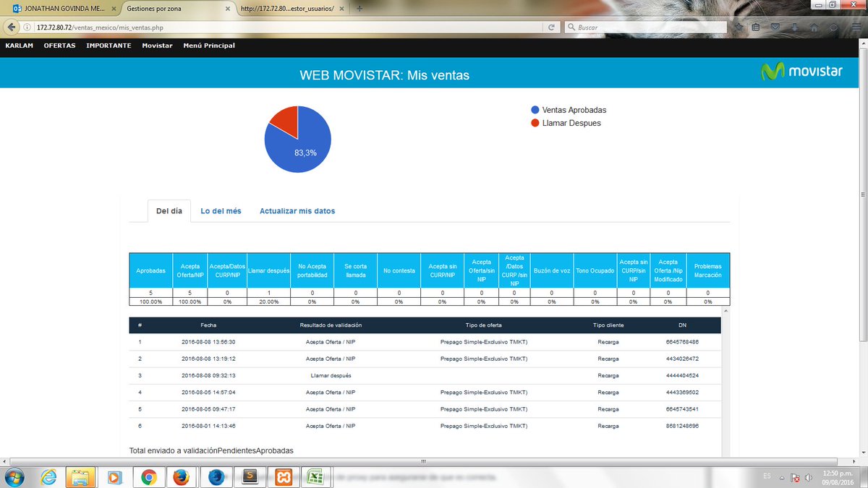Open the OFERTAS menu
868x488 pixels.
click(x=59, y=45)
